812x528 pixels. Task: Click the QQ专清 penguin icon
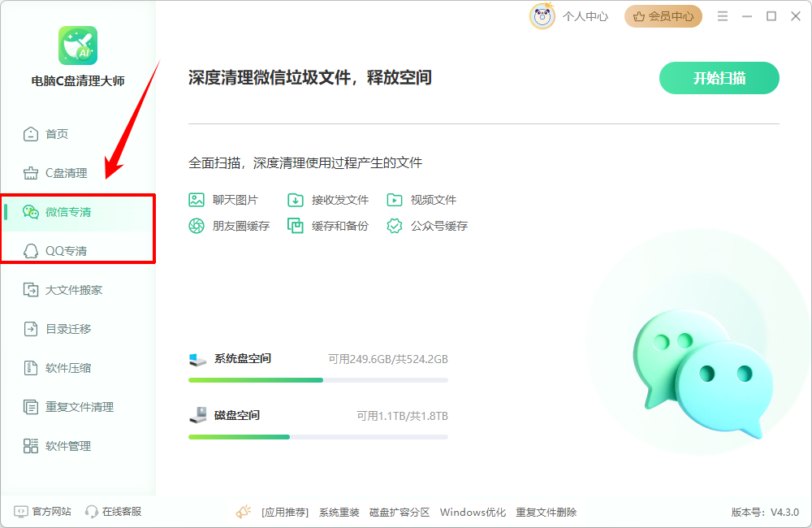pyautogui.click(x=31, y=251)
